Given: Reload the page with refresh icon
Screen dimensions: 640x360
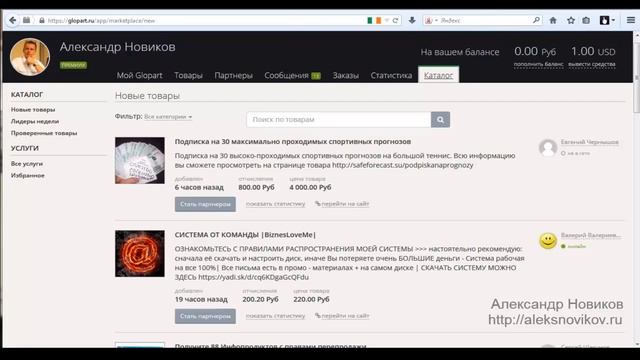Looking at the screenshot, I should pos(395,20).
